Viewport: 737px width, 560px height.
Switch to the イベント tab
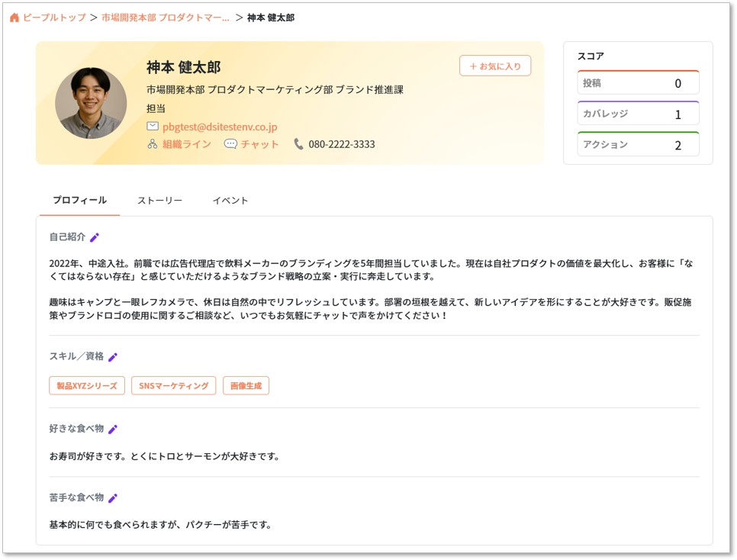point(230,201)
